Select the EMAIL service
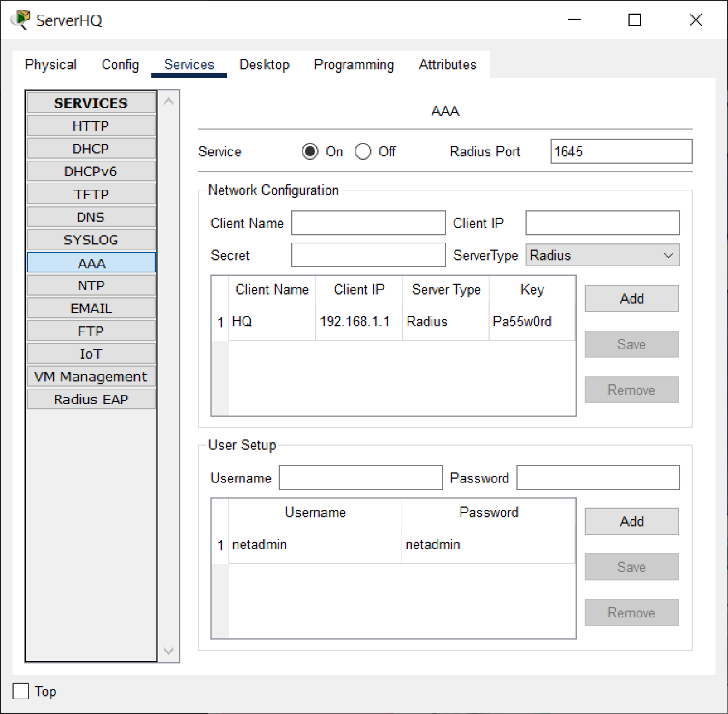The width and height of the screenshot is (728, 714). [90, 308]
